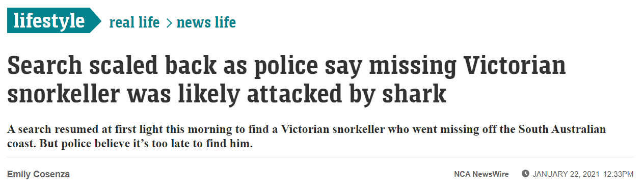Click the 12:33PM publish time
The height and width of the screenshot is (189, 644).
[x=619, y=174]
